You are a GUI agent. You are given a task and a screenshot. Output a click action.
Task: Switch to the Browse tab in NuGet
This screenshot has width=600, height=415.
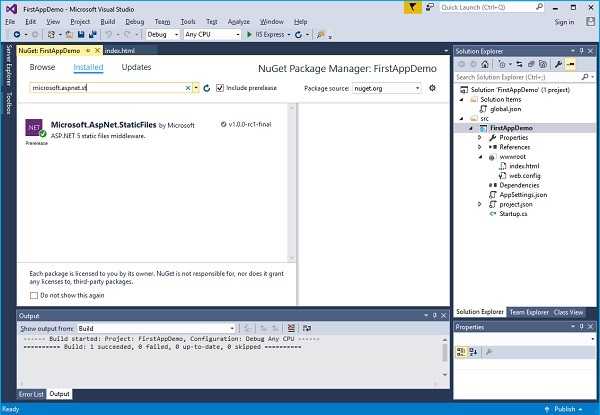pyautogui.click(x=42, y=67)
